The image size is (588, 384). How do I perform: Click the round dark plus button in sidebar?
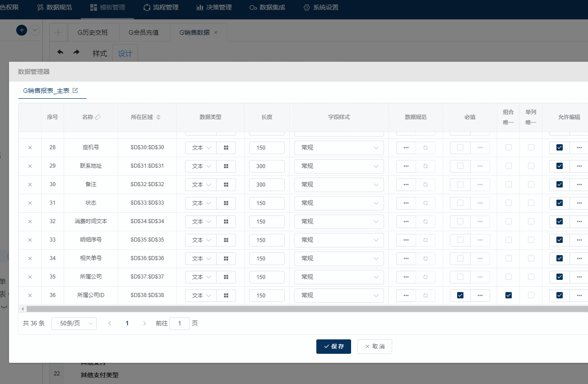(22, 30)
